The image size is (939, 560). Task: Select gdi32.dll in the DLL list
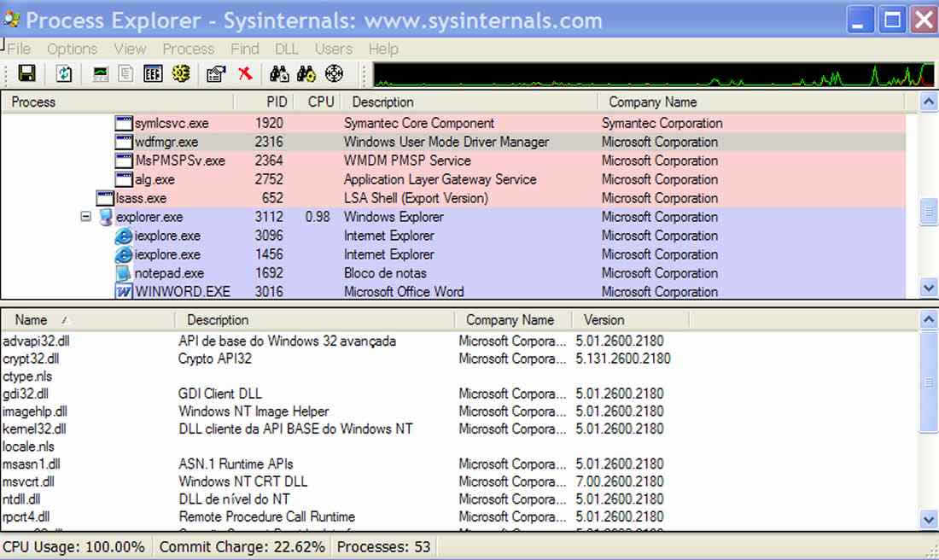point(25,394)
